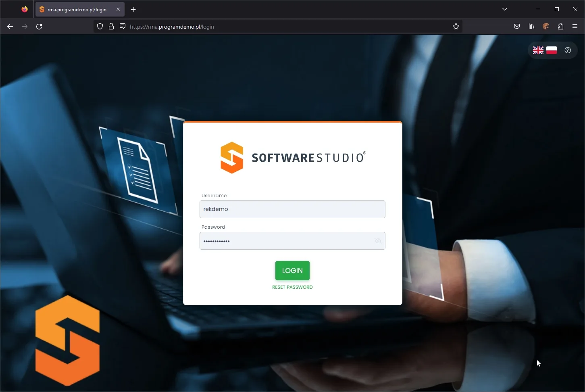Reload the current page

tap(39, 27)
